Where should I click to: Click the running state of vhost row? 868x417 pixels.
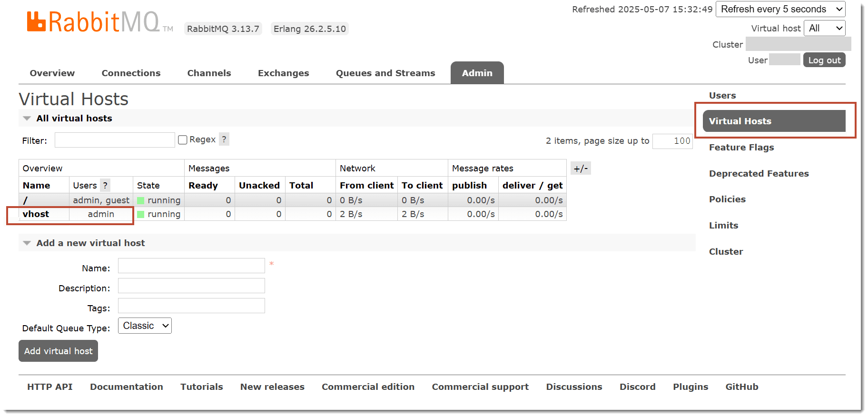coord(159,214)
